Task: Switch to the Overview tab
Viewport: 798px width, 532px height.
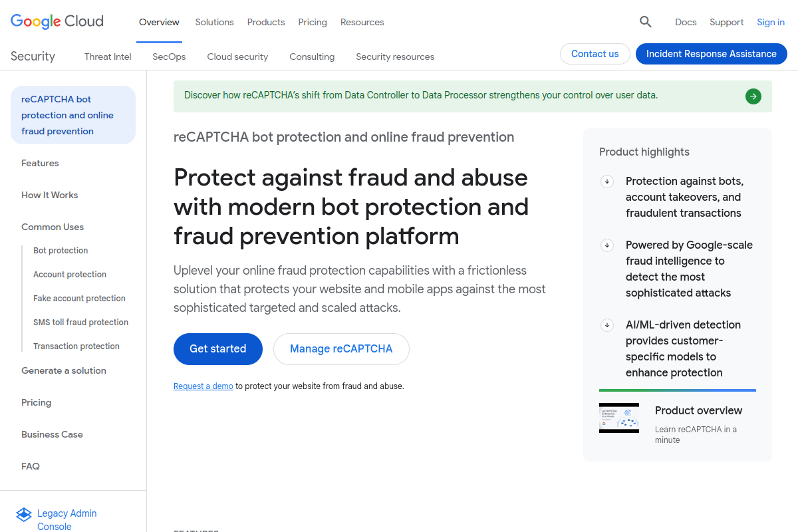Action: [159, 21]
